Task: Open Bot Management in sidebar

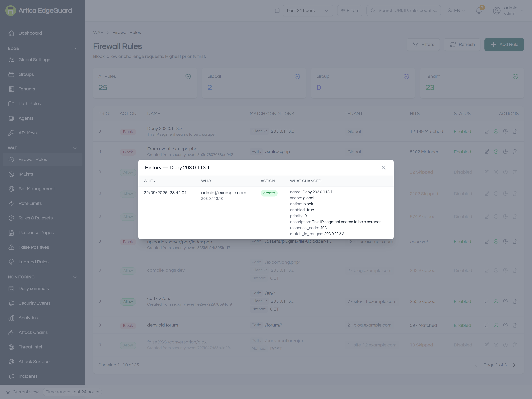Action: [x=43, y=189]
